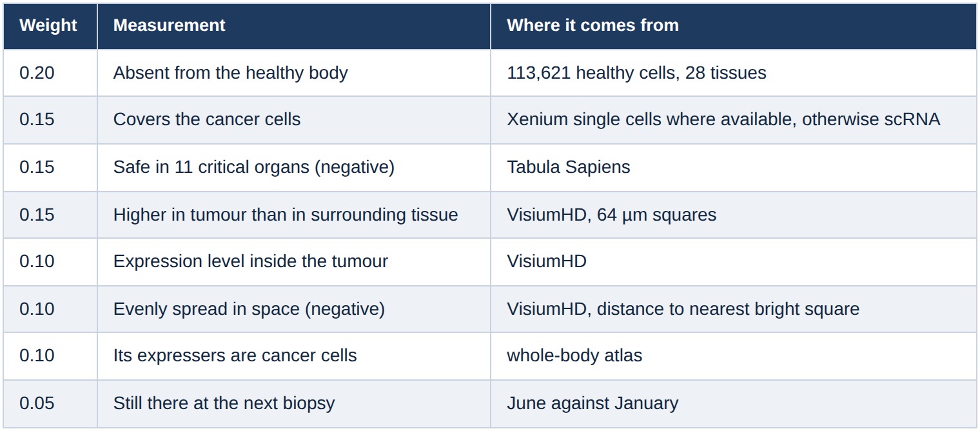Click the Measurement column header
Viewport: 980px width, 431px height.
tap(294, 26)
